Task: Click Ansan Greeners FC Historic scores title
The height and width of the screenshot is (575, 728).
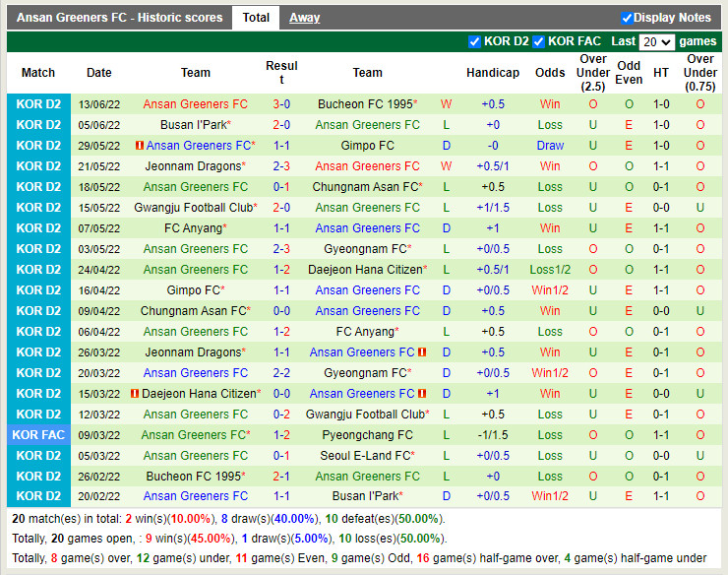Action: tap(120, 18)
